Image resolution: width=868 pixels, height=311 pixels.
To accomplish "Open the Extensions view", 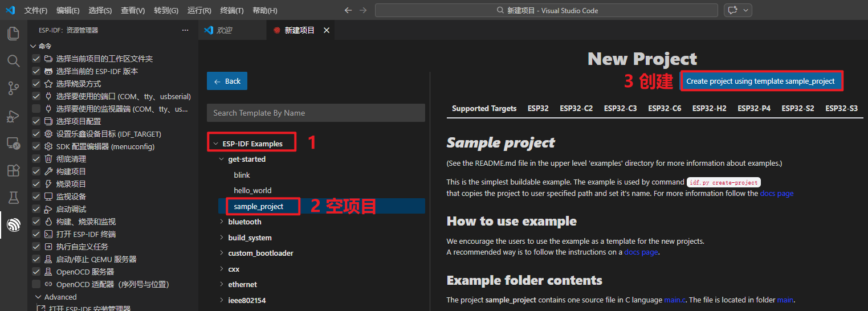I will point(13,170).
